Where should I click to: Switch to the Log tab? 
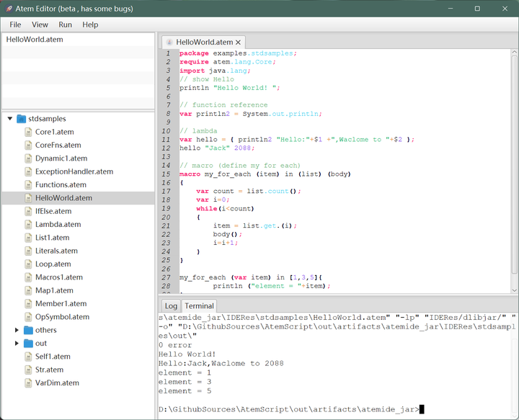(x=171, y=306)
